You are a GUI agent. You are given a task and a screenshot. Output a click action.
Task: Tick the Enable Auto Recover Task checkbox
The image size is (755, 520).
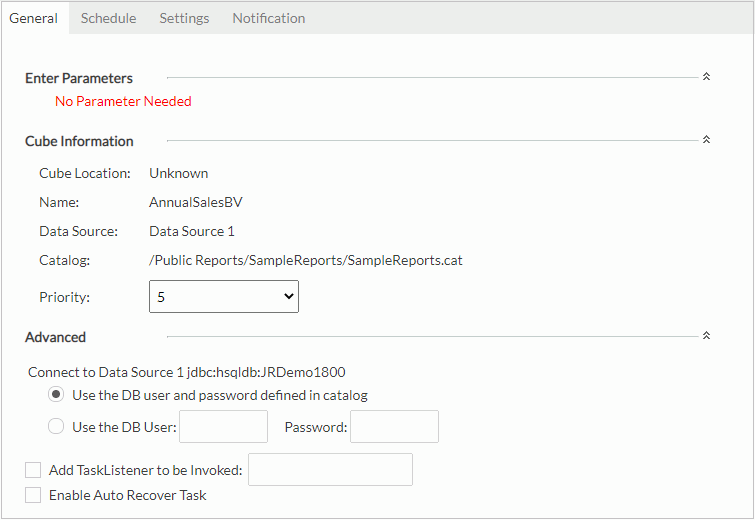point(33,495)
